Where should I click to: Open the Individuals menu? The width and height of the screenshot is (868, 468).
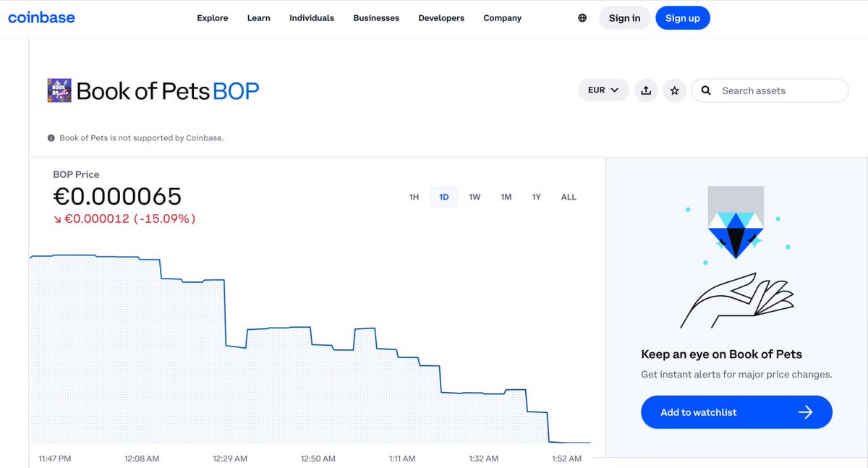pyautogui.click(x=312, y=18)
